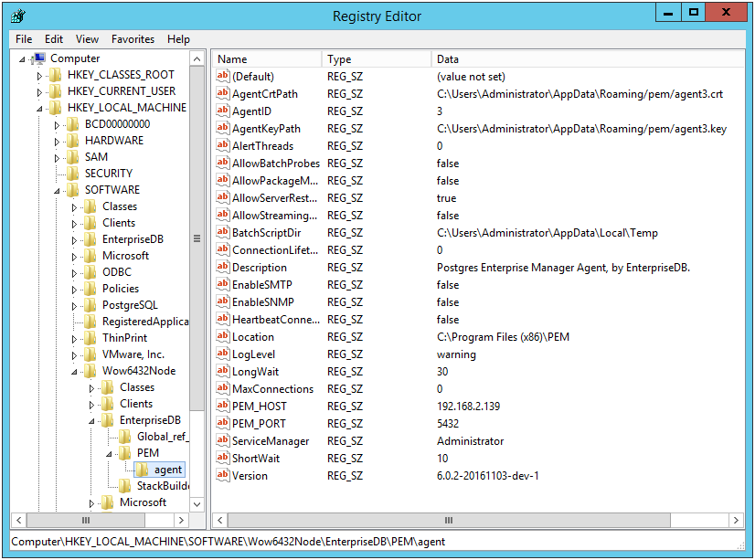Click the Computer icon at tree root
This screenshot has width=755, height=560.
point(38,58)
